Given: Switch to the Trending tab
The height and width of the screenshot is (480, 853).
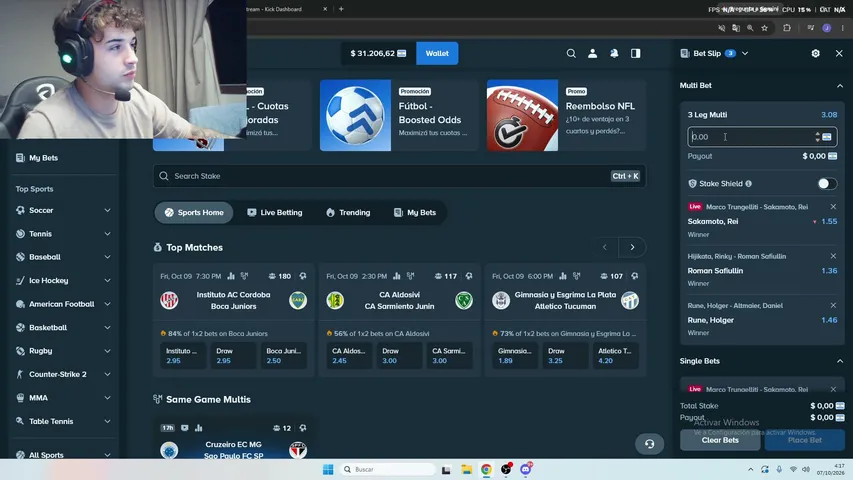Looking at the screenshot, I should [x=348, y=212].
